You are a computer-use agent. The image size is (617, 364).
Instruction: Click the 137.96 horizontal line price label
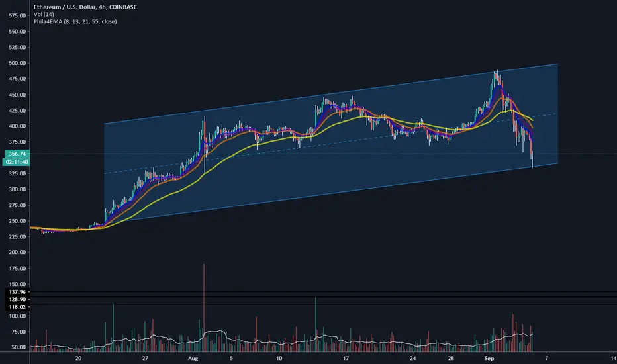(x=17, y=292)
